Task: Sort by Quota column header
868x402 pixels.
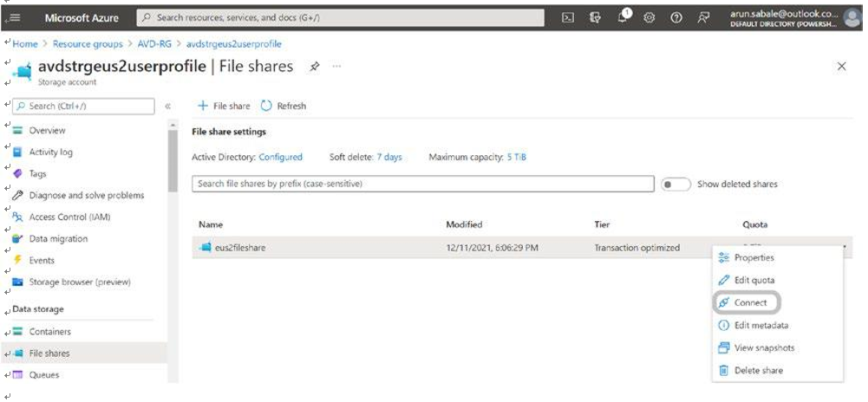Action: coord(754,224)
